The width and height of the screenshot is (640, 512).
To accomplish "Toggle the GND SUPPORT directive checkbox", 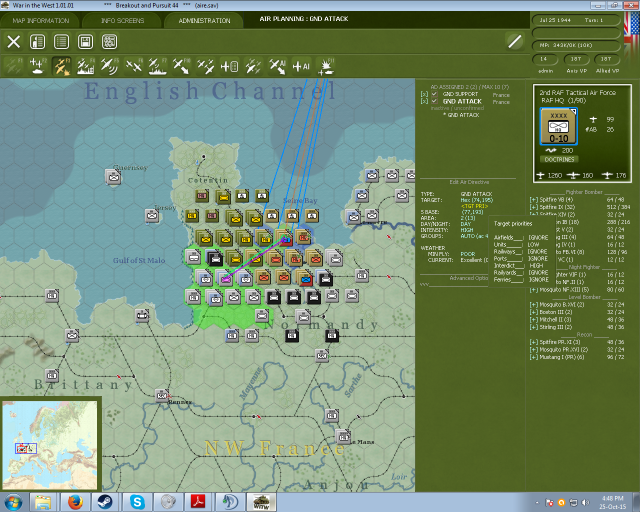I will [x=434, y=94].
